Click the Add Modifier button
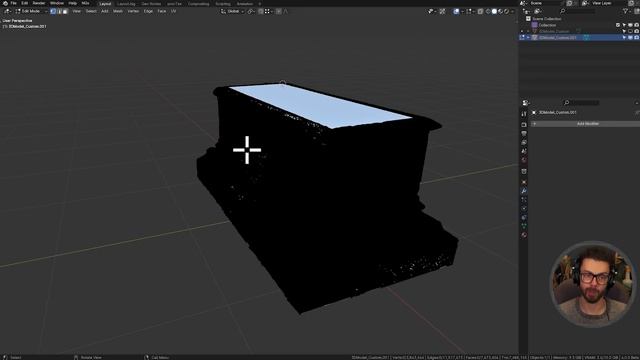 tap(585, 124)
